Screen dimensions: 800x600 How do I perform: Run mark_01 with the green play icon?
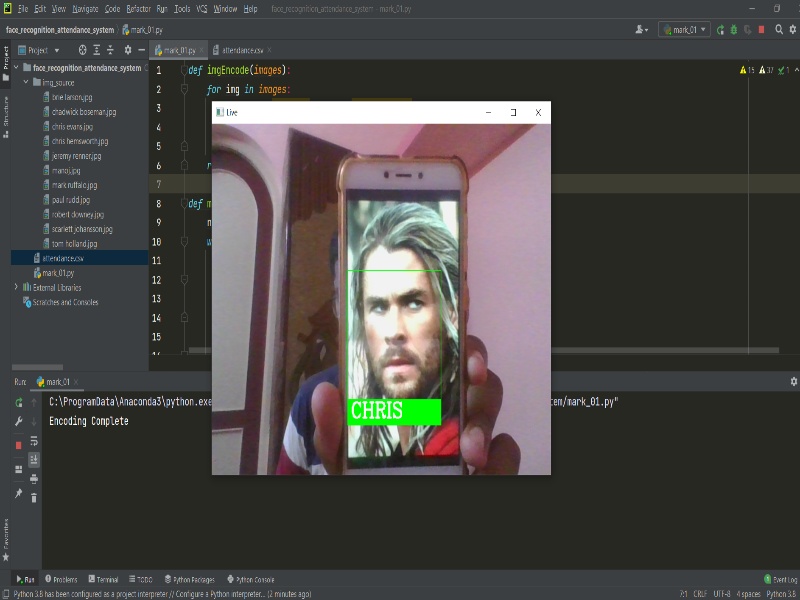721,29
